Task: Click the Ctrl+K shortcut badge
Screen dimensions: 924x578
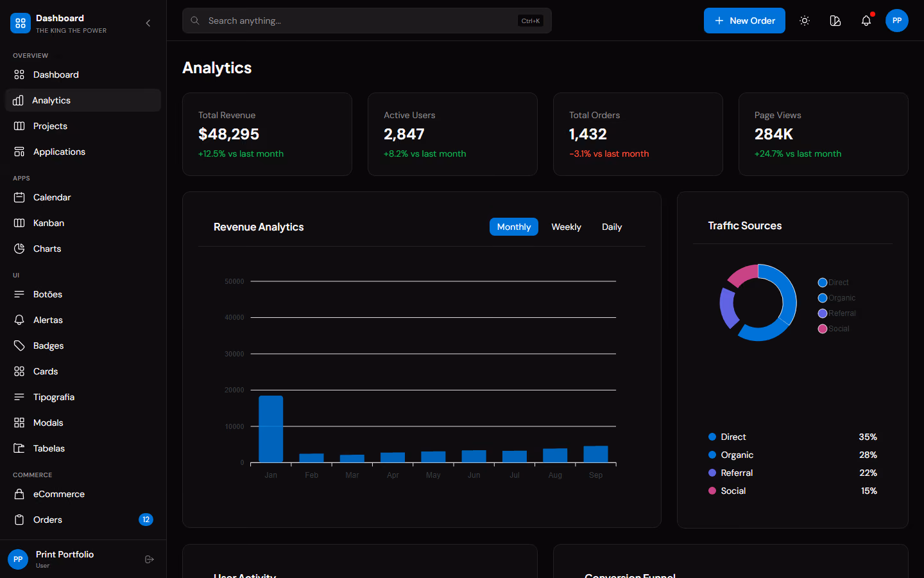Action: coord(531,21)
